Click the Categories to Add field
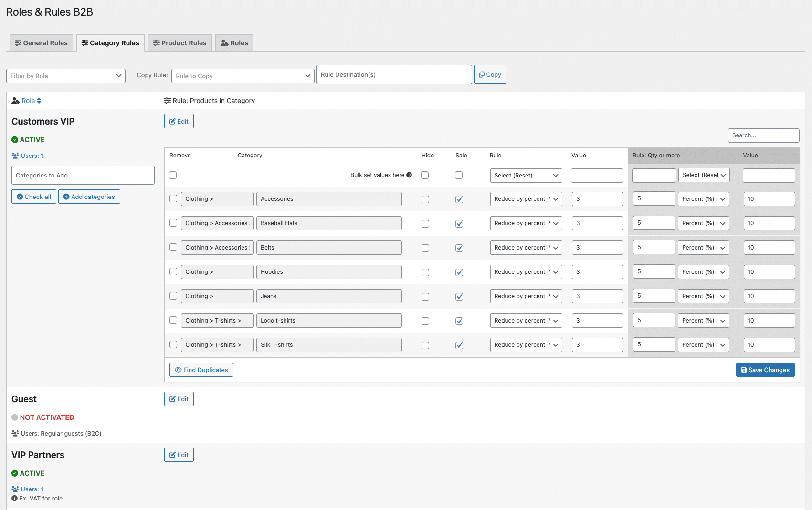This screenshot has width=812, height=510. click(x=83, y=175)
